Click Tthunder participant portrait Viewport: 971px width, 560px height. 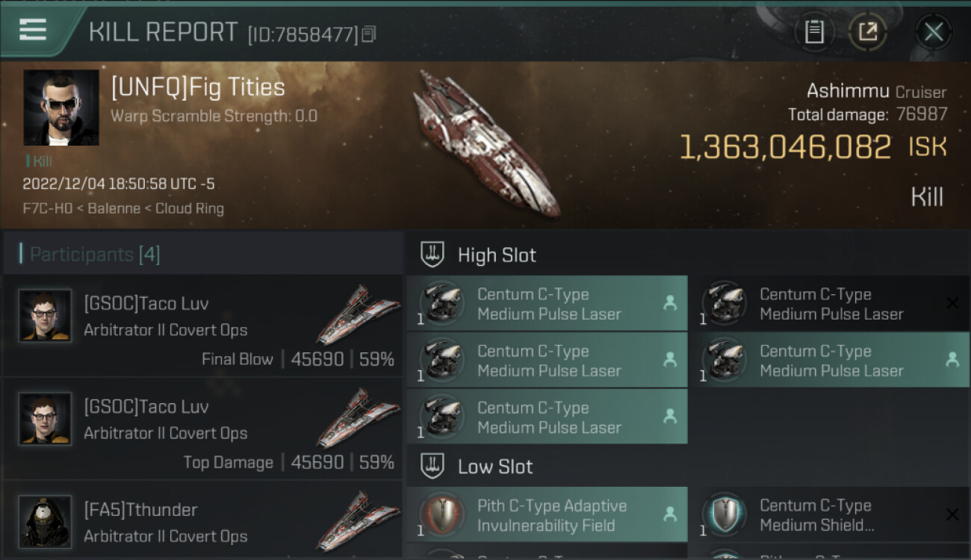click(x=46, y=521)
